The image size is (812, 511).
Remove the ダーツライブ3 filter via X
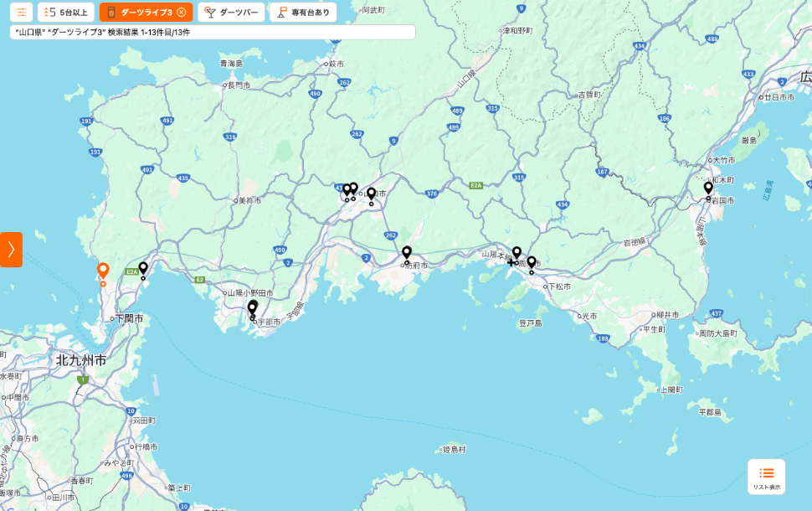pos(182,13)
